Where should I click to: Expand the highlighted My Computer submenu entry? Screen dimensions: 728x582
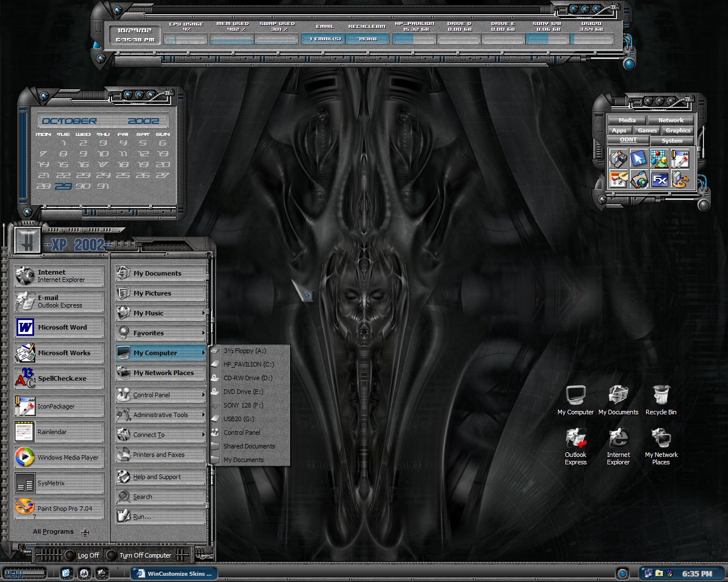[160, 353]
